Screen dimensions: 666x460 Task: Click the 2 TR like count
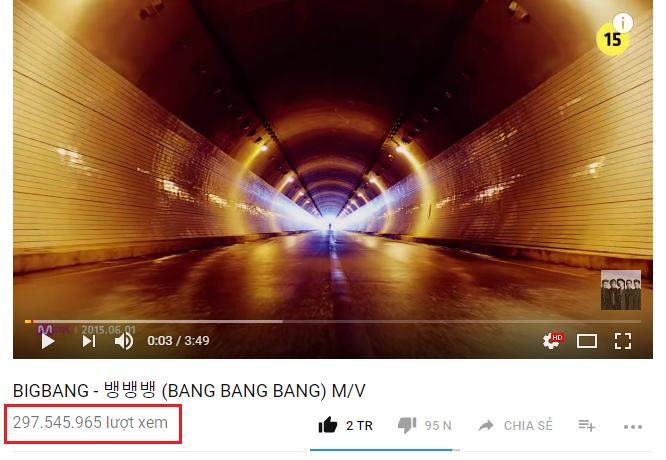pos(359,426)
